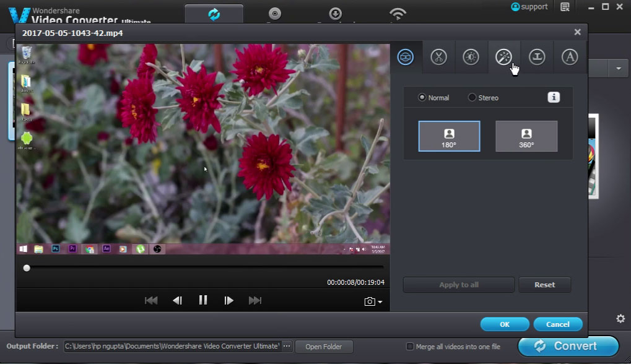Viewport: 631px width, 364px height.
Task: Select the Effect adjustment icon
Action: pos(471,57)
